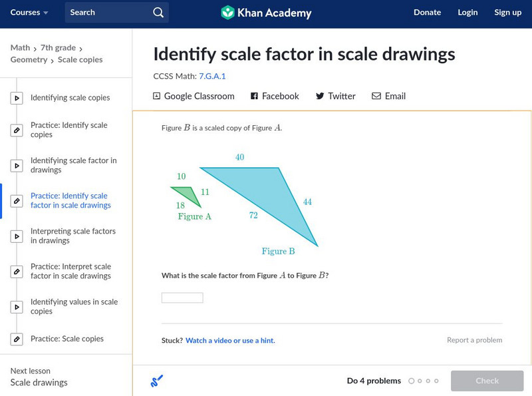Click the Email envelope icon

click(376, 97)
